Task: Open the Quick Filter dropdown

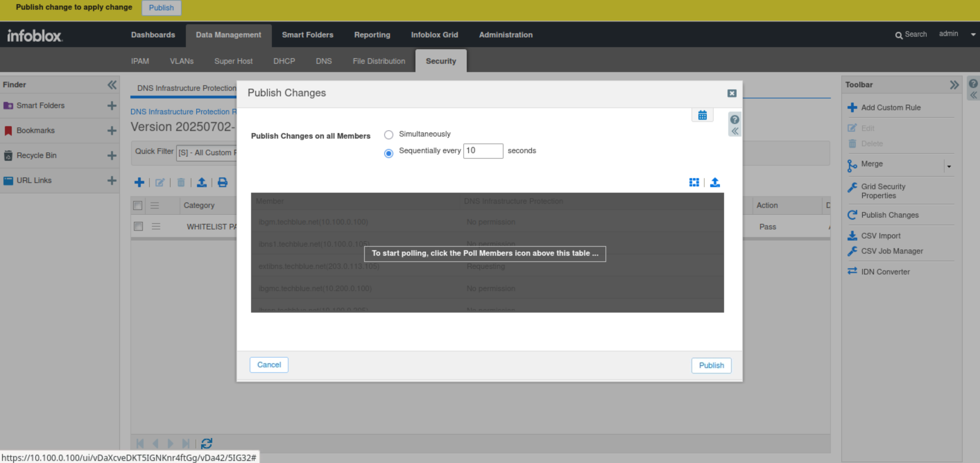Action: (207, 153)
